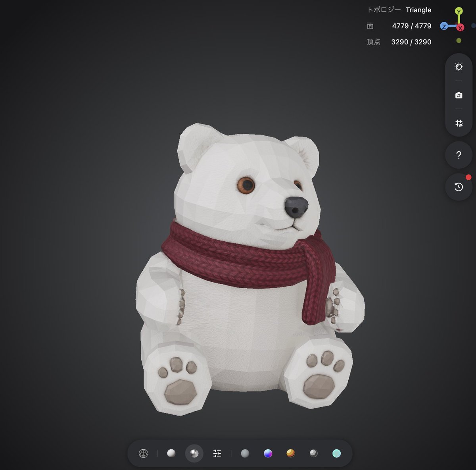Snap view to the red X axis
The height and width of the screenshot is (470, 476).
[x=460, y=28]
